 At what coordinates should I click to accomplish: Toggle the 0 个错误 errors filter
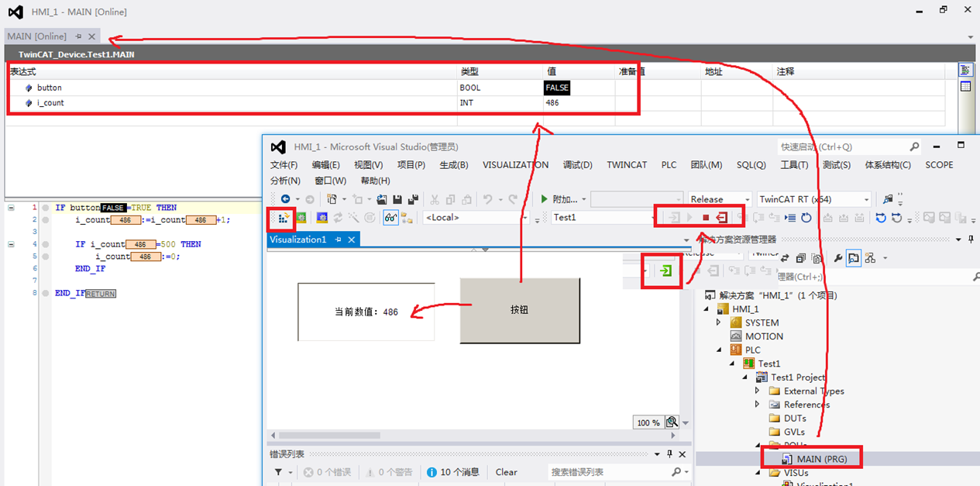point(327,472)
